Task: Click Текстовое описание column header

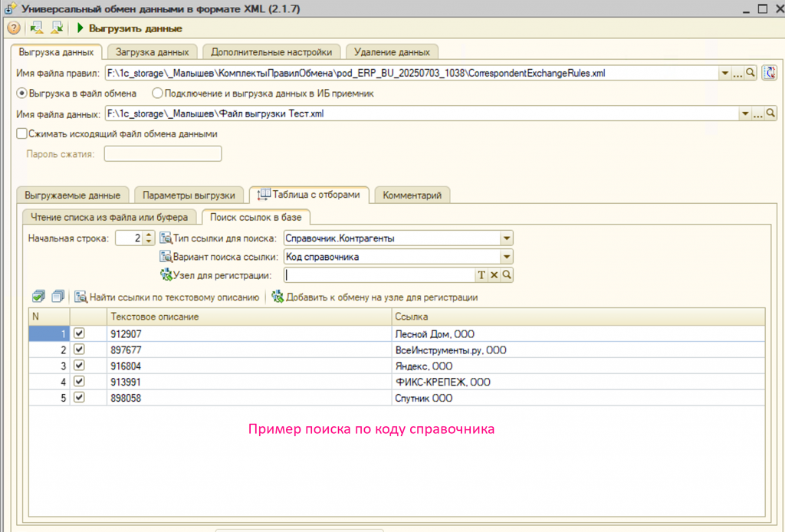Action: (x=249, y=317)
